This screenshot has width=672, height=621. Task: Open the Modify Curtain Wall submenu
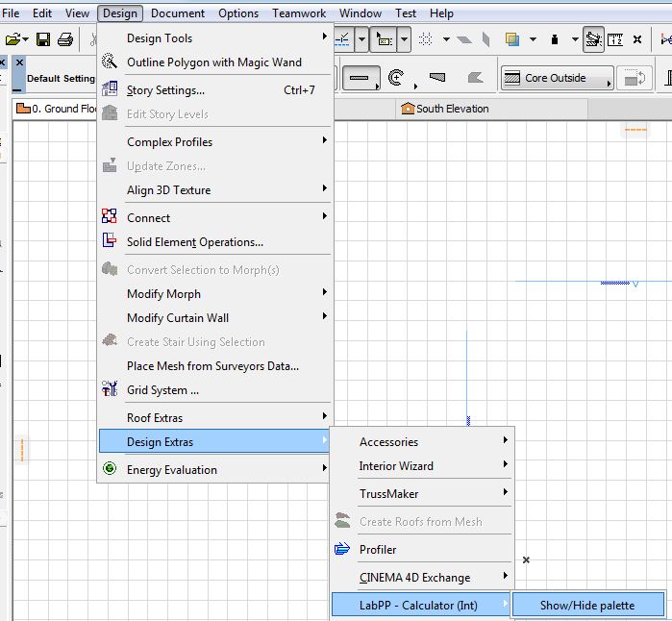point(214,318)
